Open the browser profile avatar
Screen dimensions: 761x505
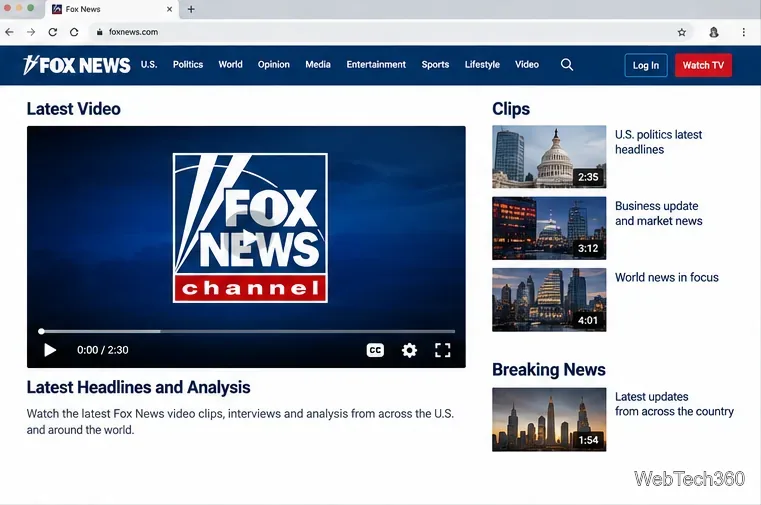[714, 32]
